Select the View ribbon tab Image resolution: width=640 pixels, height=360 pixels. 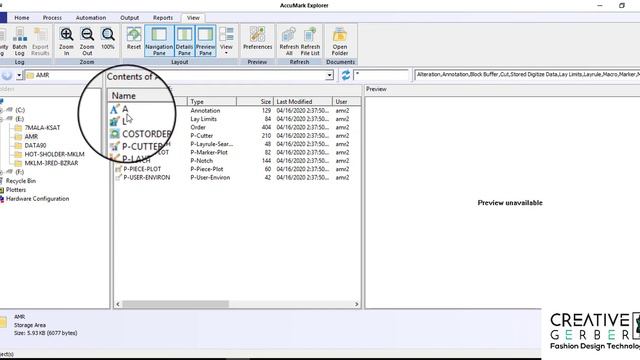(x=193, y=18)
